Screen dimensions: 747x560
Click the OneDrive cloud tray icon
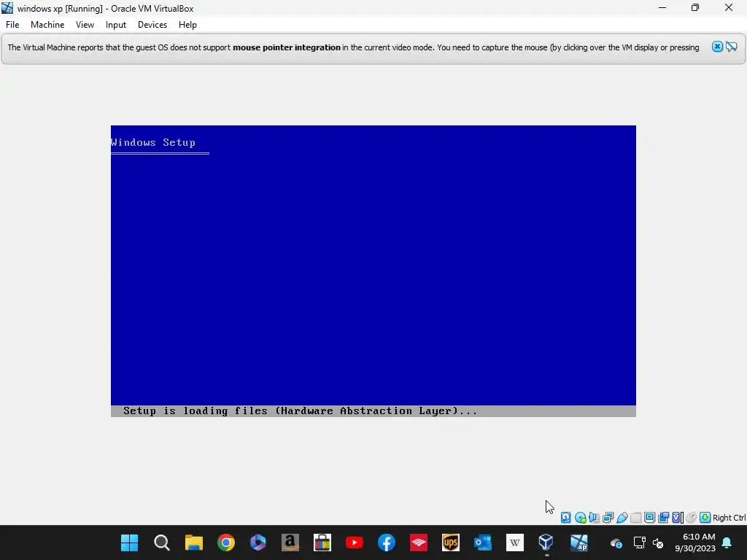click(616, 542)
